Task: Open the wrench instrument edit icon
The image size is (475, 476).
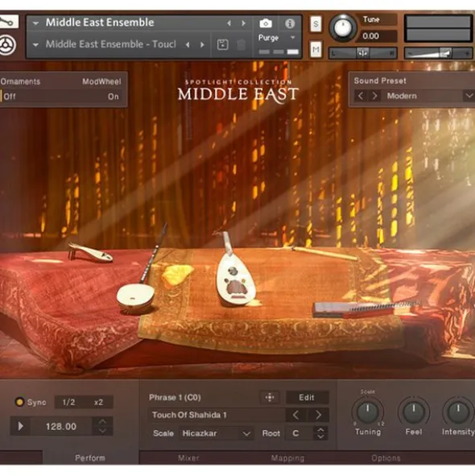Action: point(9,22)
